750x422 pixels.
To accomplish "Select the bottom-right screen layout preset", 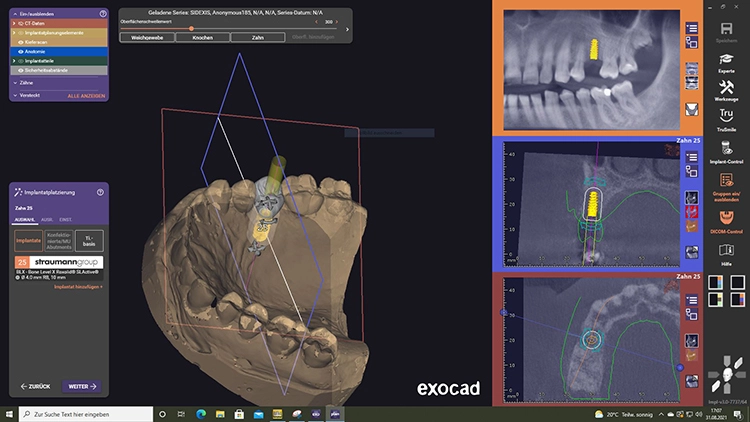I will 738,300.
